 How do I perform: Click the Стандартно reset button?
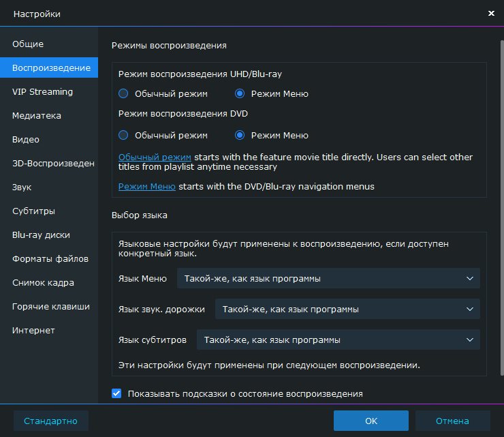point(51,421)
